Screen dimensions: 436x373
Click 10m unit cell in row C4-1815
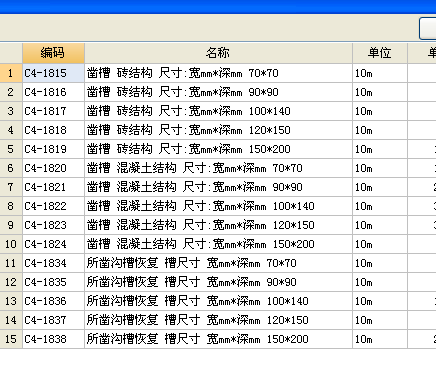click(x=380, y=73)
